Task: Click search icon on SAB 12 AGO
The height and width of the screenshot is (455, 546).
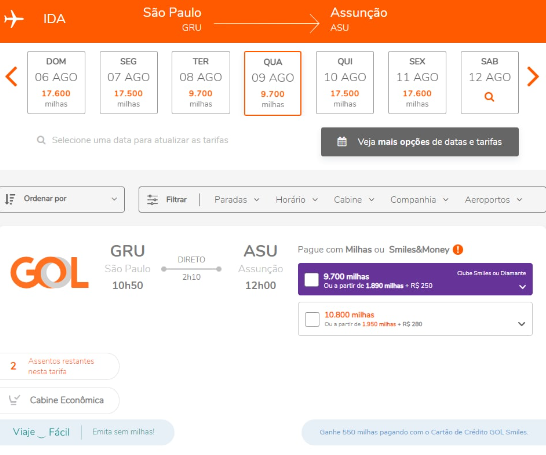Action: point(489,96)
